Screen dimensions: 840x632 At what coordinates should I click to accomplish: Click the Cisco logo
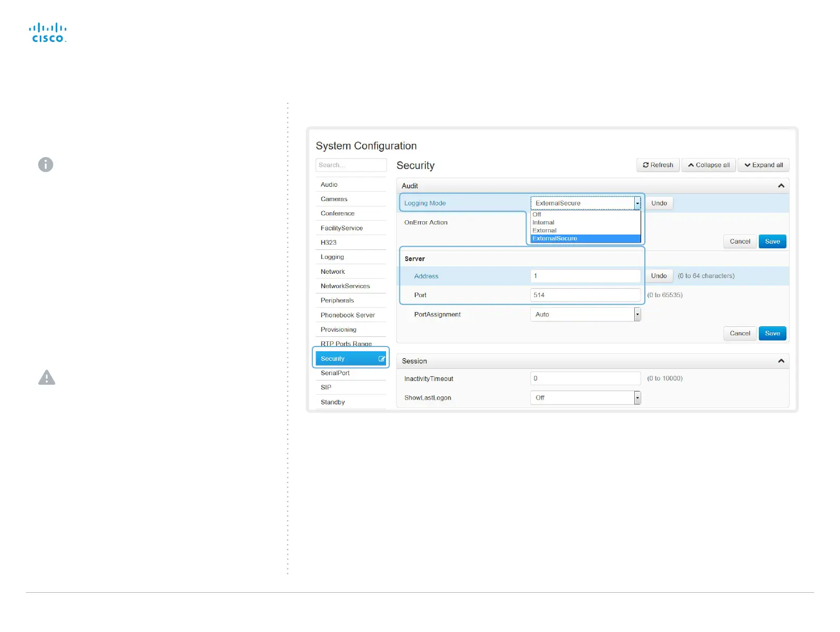click(48, 32)
